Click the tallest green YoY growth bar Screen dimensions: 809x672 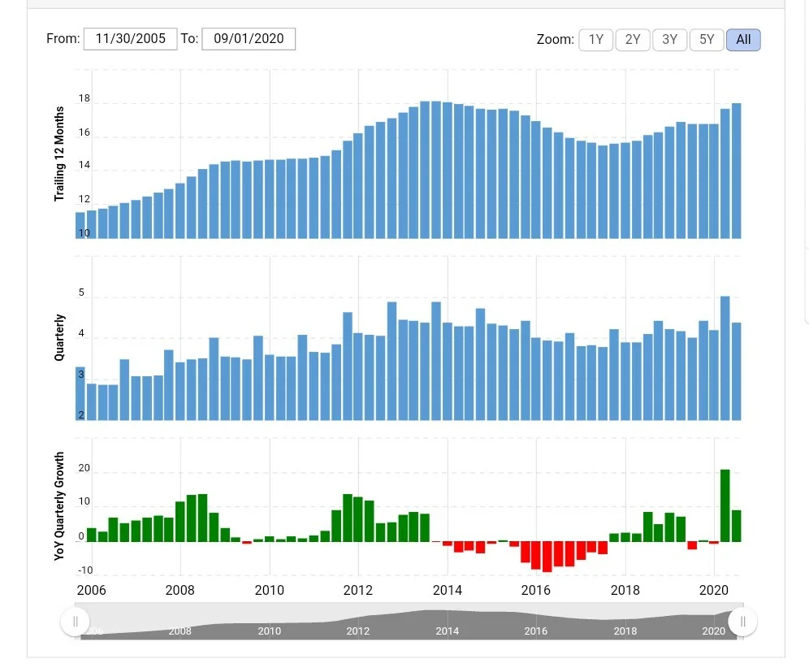pos(725,505)
